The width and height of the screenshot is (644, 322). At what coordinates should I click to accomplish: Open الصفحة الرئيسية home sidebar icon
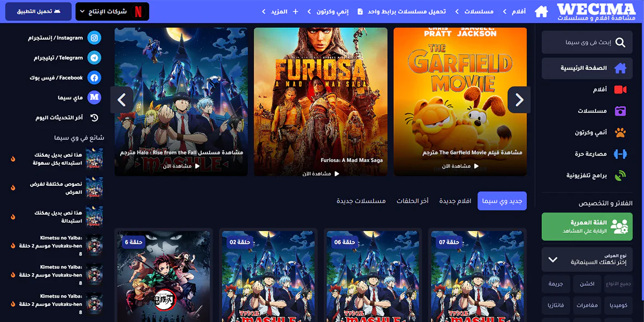(620, 68)
